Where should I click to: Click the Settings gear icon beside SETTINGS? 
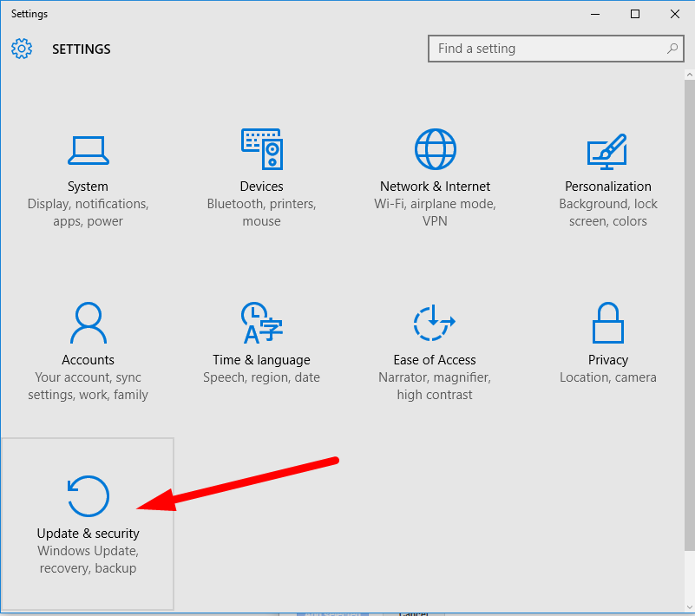click(x=22, y=49)
